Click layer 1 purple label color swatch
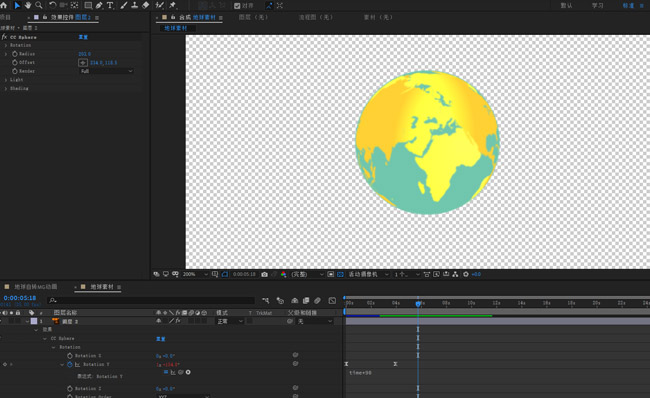The width and height of the screenshot is (650, 398). coord(34,321)
